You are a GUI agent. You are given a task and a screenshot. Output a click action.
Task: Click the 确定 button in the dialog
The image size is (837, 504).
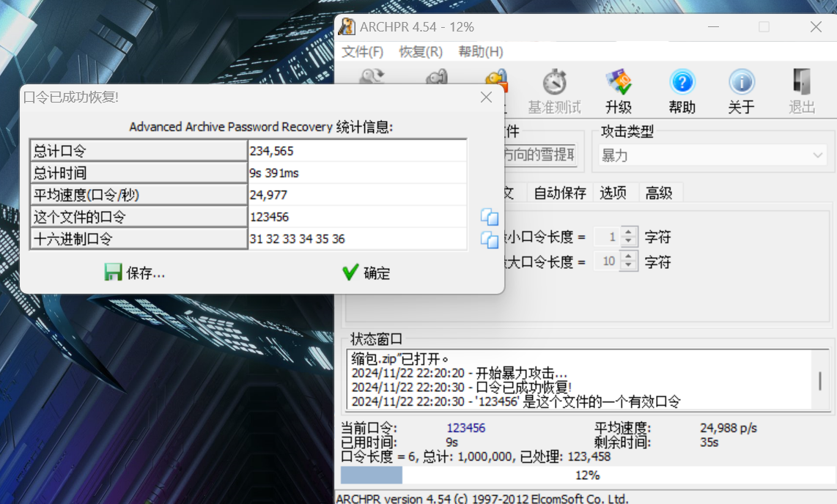point(366,273)
